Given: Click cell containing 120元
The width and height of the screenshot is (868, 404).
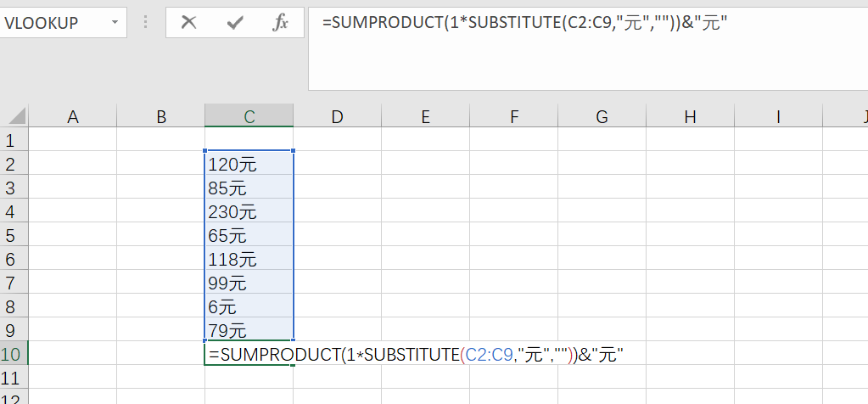Looking at the screenshot, I should click(x=249, y=164).
